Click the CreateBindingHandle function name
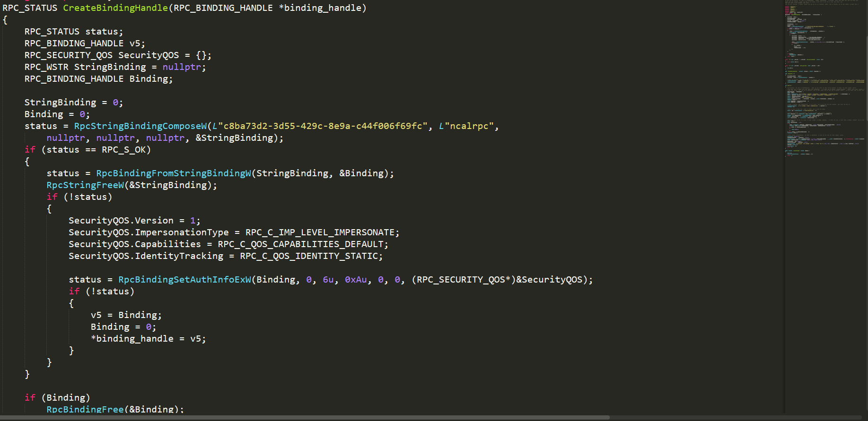Image resolution: width=868 pixels, height=421 pixels. click(x=115, y=8)
